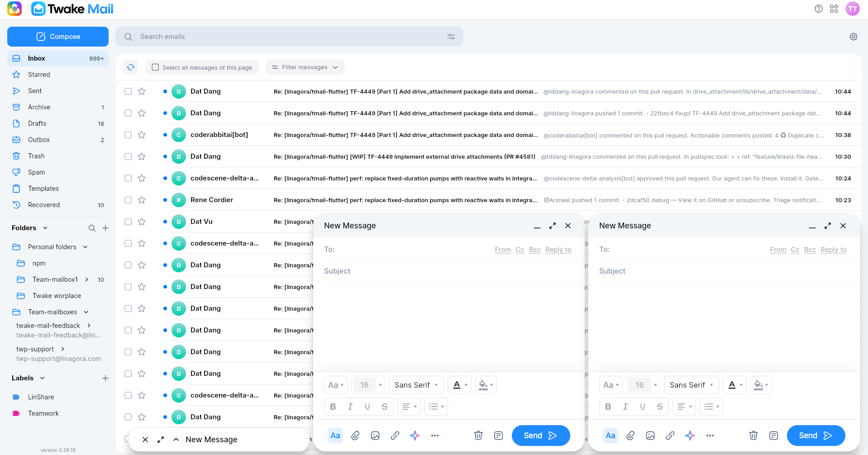The height and width of the screenshot is (455, 868).
Task: Open mail settings gear icon
Action: coord(854,37)
